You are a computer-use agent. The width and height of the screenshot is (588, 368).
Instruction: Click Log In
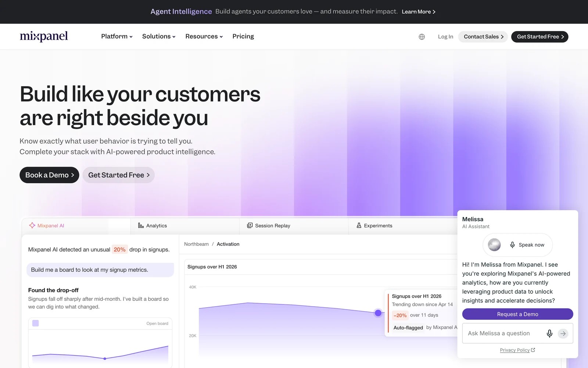(445, 37)
